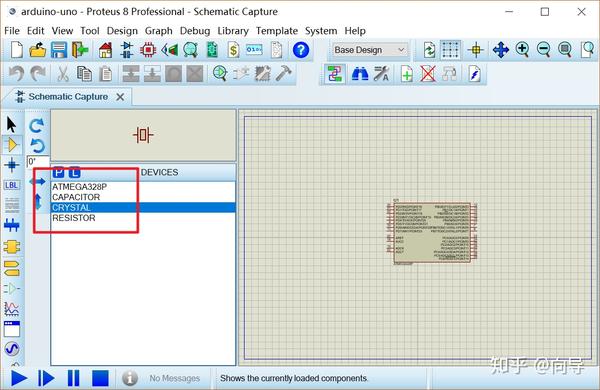The width and height of the screenshot is (600, 390).
Task: Select the Selection Mode arrow tool
Action: tap(11, 125)
